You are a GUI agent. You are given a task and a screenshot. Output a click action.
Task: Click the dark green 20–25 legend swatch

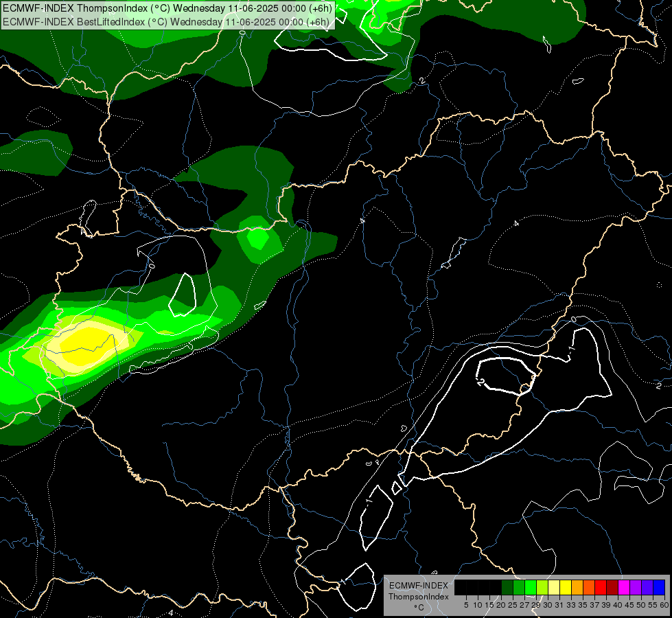[507, 587]
